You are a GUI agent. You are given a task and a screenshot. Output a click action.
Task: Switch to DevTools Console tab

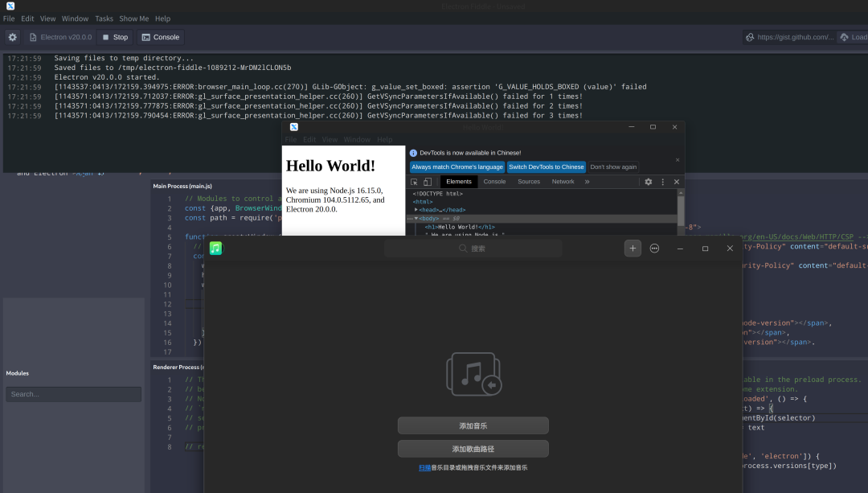494,182
